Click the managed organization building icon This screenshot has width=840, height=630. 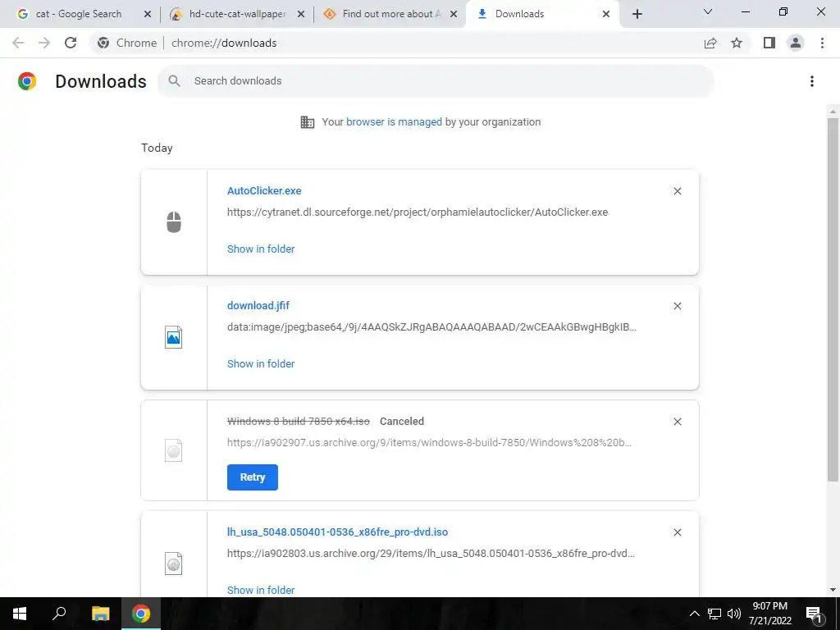[x=308, y=122]
